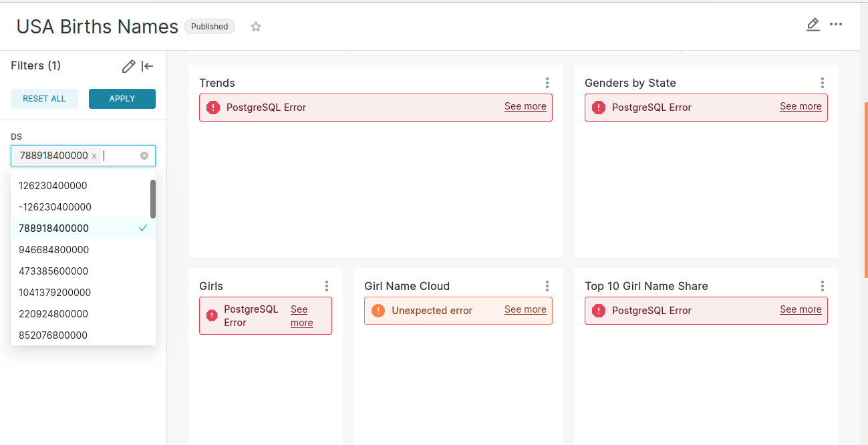The height and width of the screenshot is (445, 868).
Task: Open the dashboard more options ellipsis menu
Action: (x=836, y=25)
